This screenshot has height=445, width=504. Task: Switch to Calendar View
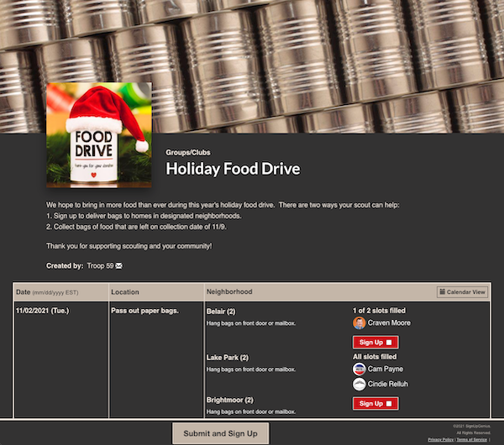tap(462, 292)
